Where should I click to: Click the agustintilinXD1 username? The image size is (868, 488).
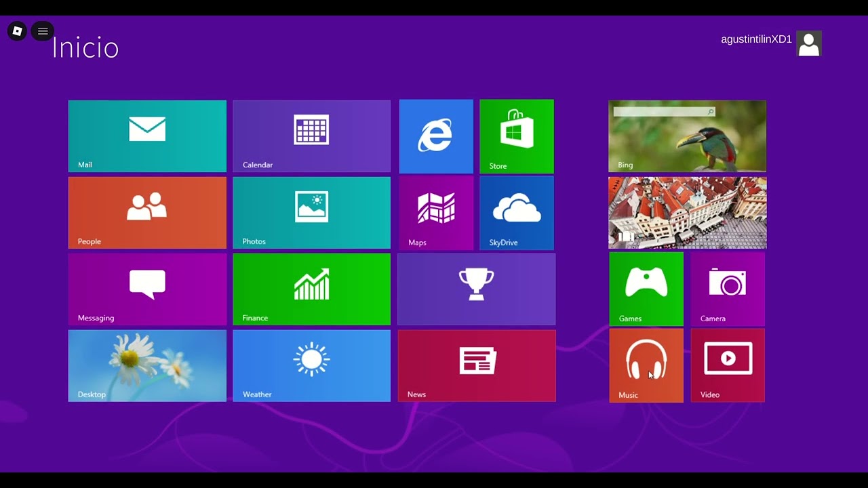(756, 40)
